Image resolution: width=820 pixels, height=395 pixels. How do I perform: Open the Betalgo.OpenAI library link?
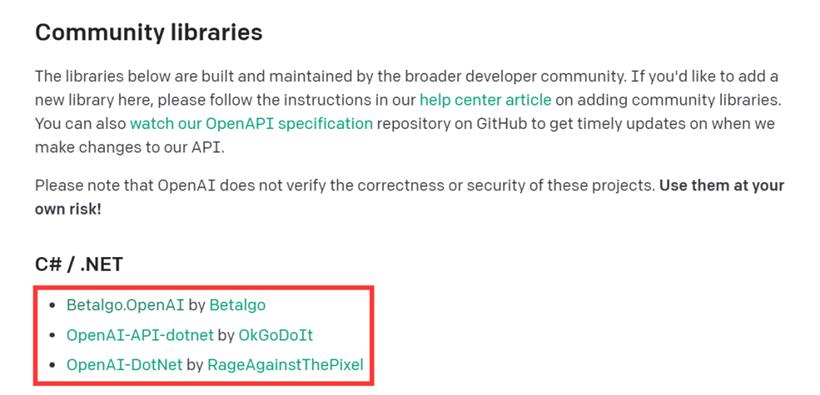click(x=125, y=305)
